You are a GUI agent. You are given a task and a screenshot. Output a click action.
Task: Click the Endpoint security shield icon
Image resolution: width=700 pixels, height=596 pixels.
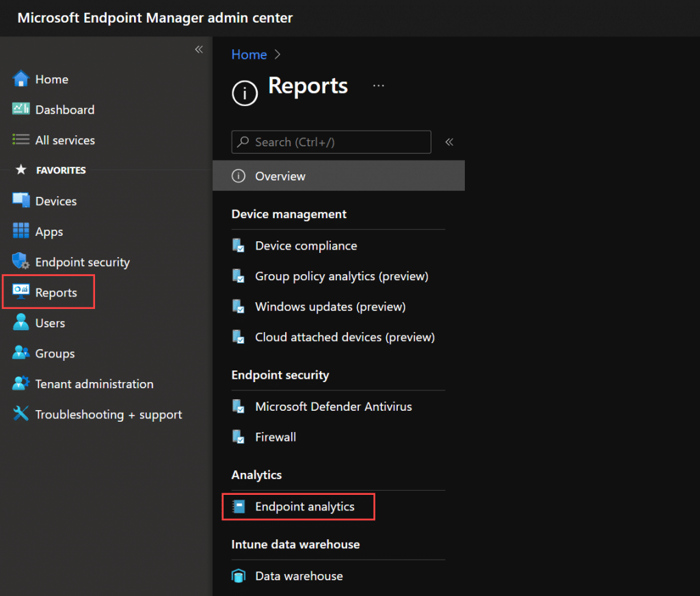point(21,261)
